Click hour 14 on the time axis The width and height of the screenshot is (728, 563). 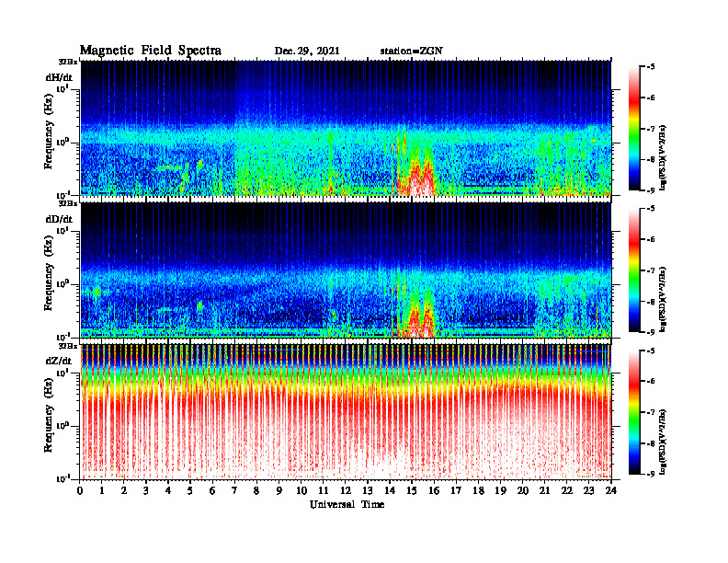coord(390,491)
